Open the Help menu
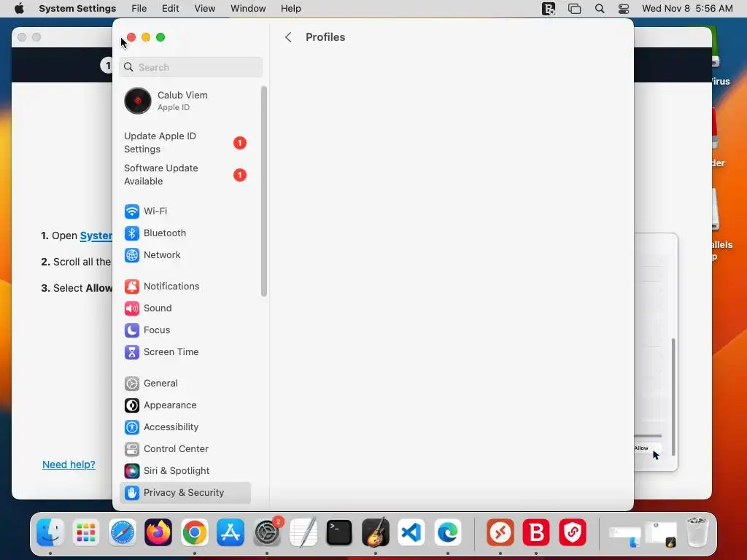 click(290, 9)
